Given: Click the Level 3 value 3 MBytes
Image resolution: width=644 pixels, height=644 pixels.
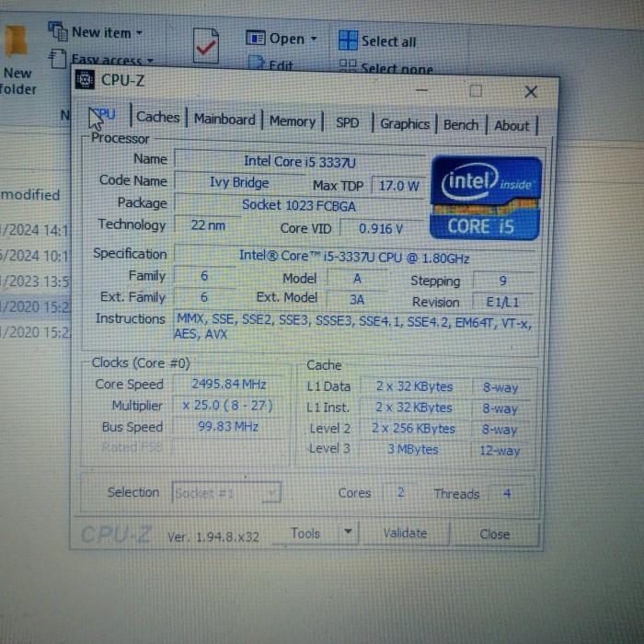Looking at the screenshot, I should click(413, 449).
